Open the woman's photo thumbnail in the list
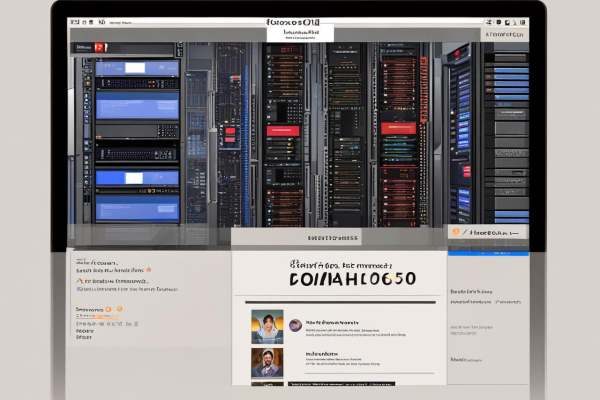 tap(267, 327)
